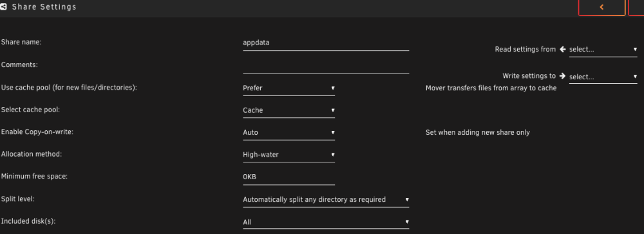Open the Allocation method High-water dropdown

point(289,155)
